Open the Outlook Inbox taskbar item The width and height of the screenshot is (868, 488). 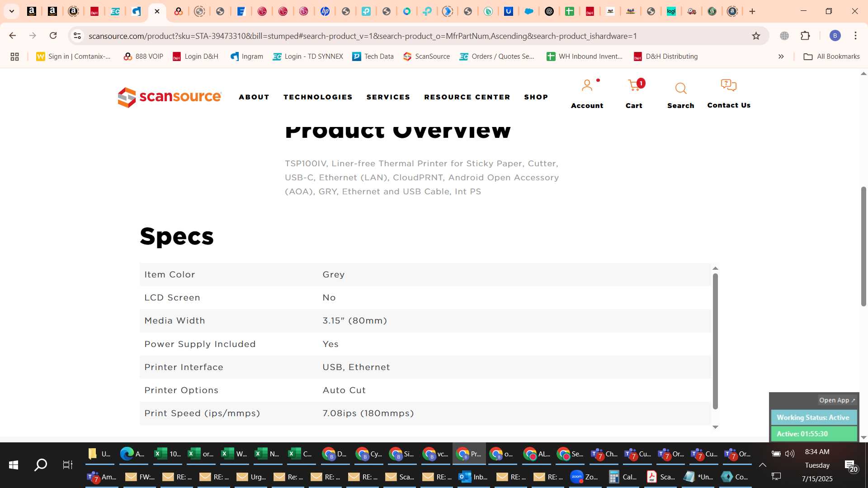473,477
